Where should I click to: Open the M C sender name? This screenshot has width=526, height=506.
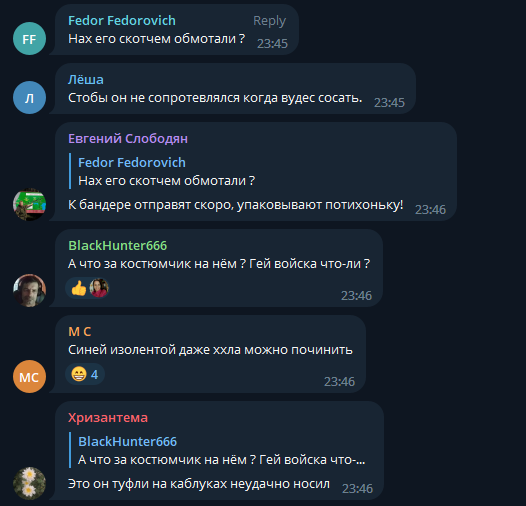tap(80, 332)
